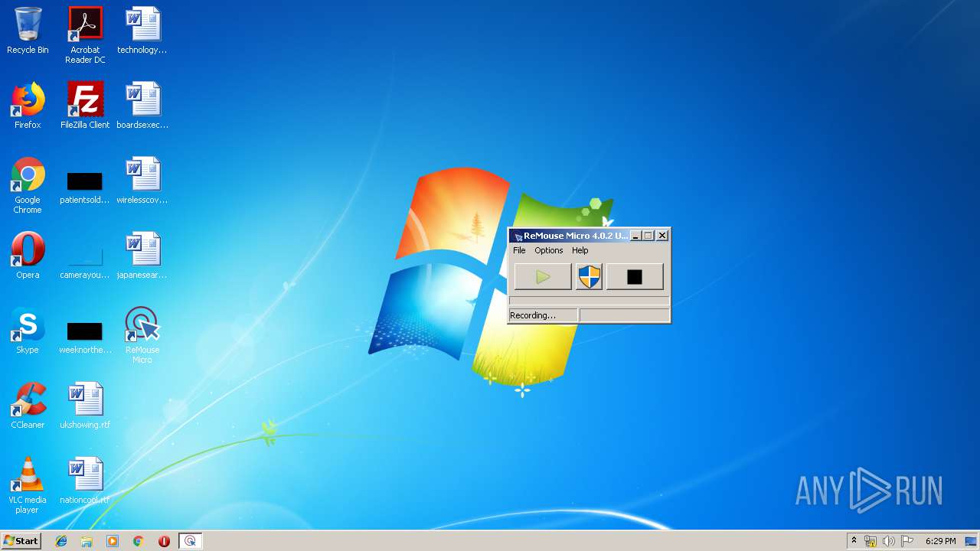980x551 pixels.
Task: Select the FileZilla Client shortcut
Action: click(x=85, y=106)
